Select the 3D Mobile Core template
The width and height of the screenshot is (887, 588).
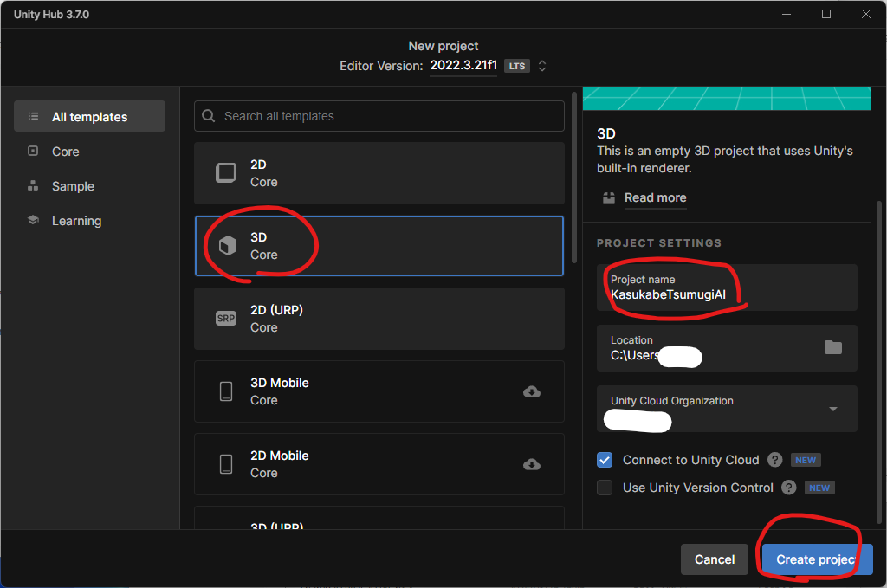pos(379,391)
